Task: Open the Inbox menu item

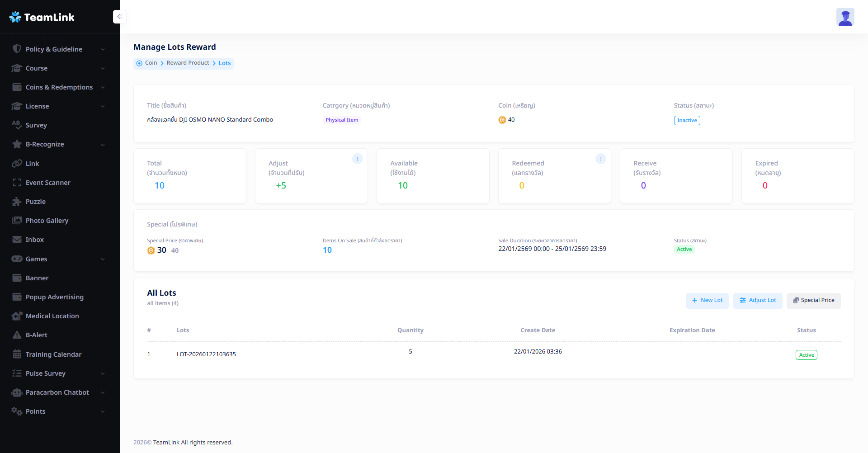Action: [34, 240]
